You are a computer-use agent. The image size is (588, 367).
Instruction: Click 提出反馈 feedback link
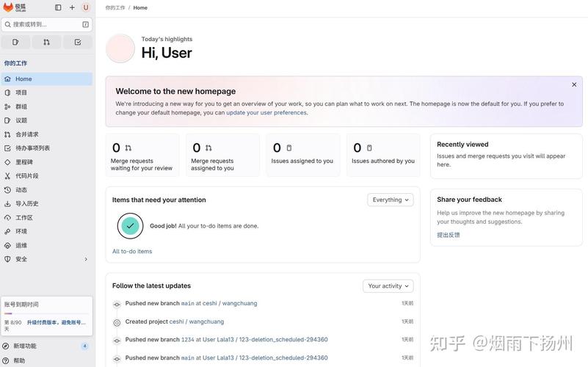point(448,235)
